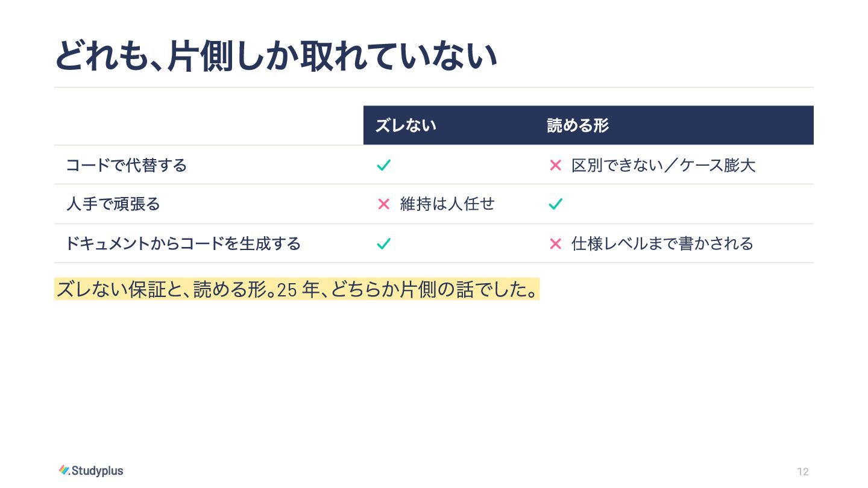This screenshot has height=488, width=868.
Task: Click the slide page number 12
Action: click(x=802, y=472)
